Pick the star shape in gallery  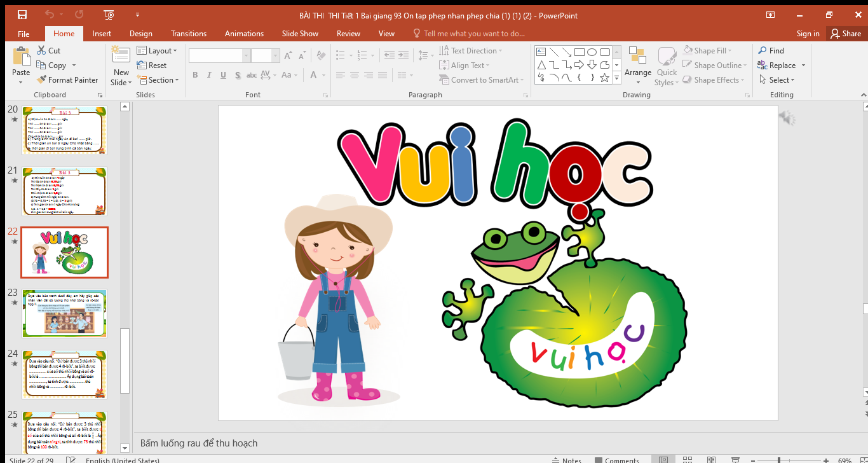tap(604, 78)
